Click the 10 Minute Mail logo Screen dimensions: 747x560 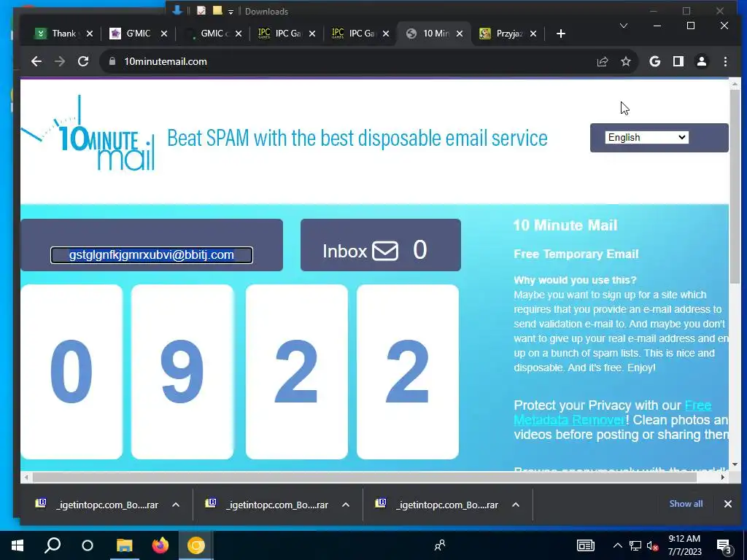pos(88,134)
